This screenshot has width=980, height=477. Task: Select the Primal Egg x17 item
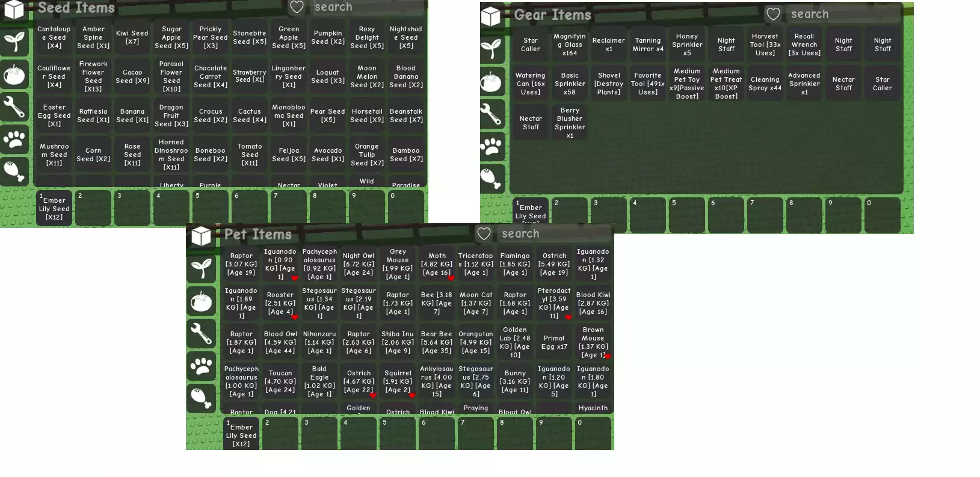(x=554, y=342)
